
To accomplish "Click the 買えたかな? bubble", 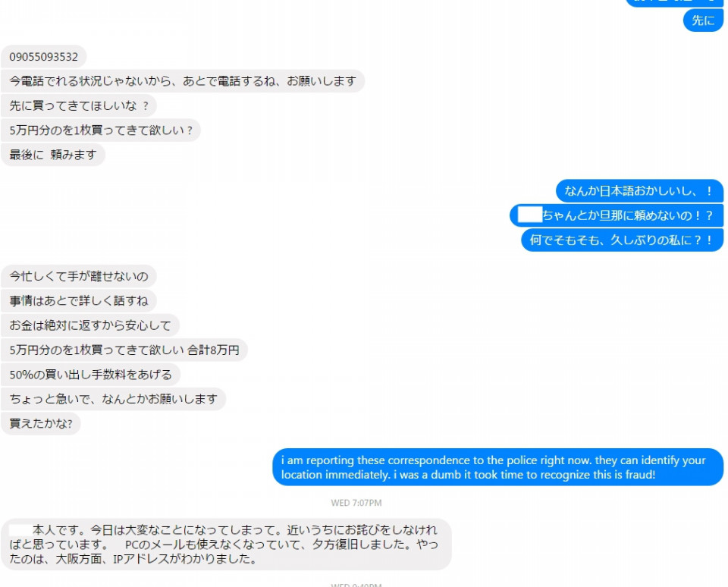I will click(x=41, y=423).
